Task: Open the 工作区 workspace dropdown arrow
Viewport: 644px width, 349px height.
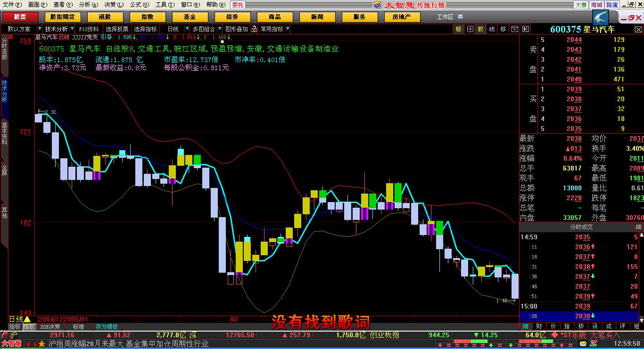Action: click(x=460, y=17)
